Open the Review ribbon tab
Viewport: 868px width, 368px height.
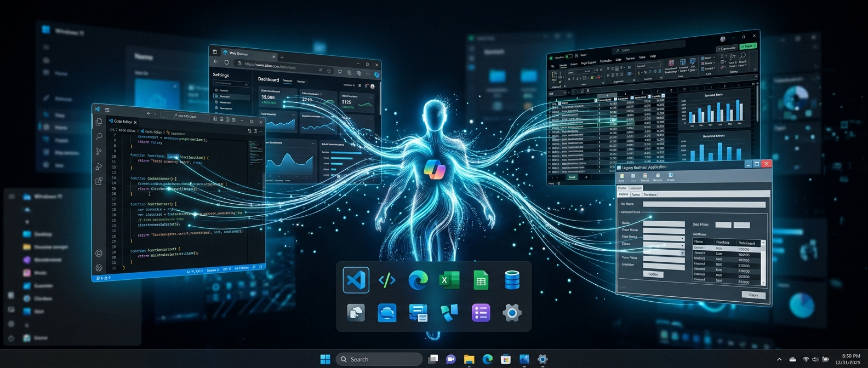pyautogui.click(x=630, y=59)
